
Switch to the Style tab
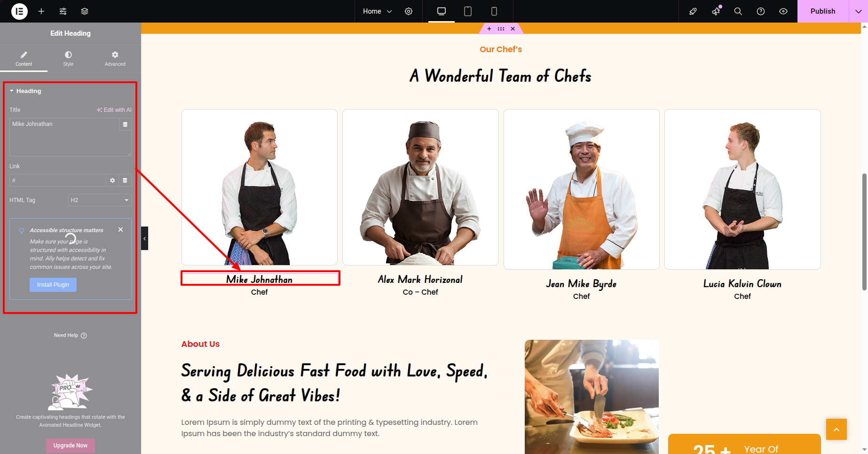coord(68,58)
